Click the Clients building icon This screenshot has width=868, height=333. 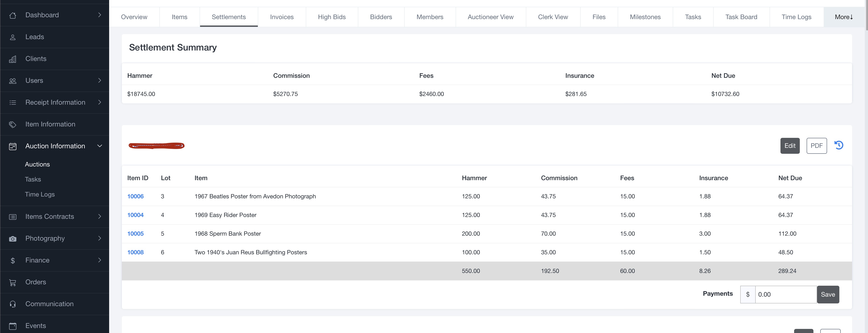click(13, 59)
